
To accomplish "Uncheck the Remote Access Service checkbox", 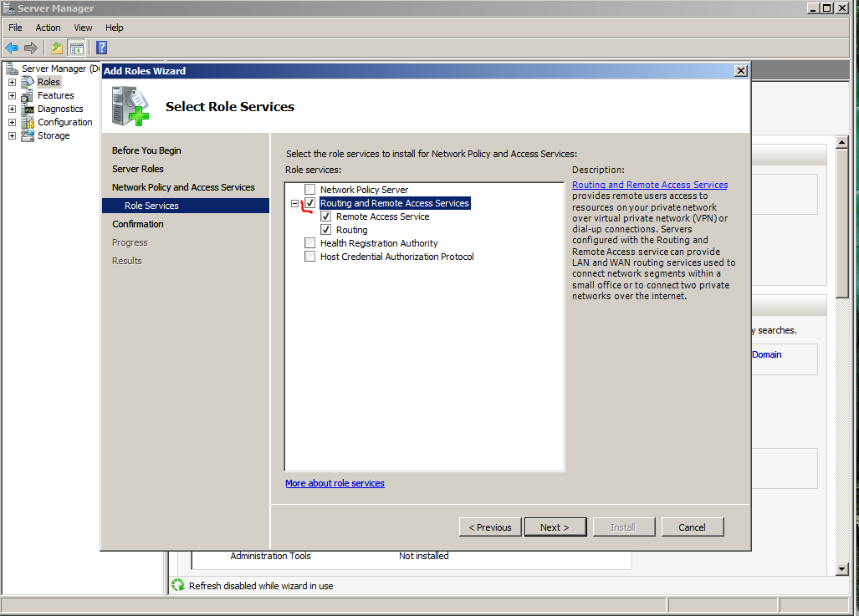I will (326, 216).
